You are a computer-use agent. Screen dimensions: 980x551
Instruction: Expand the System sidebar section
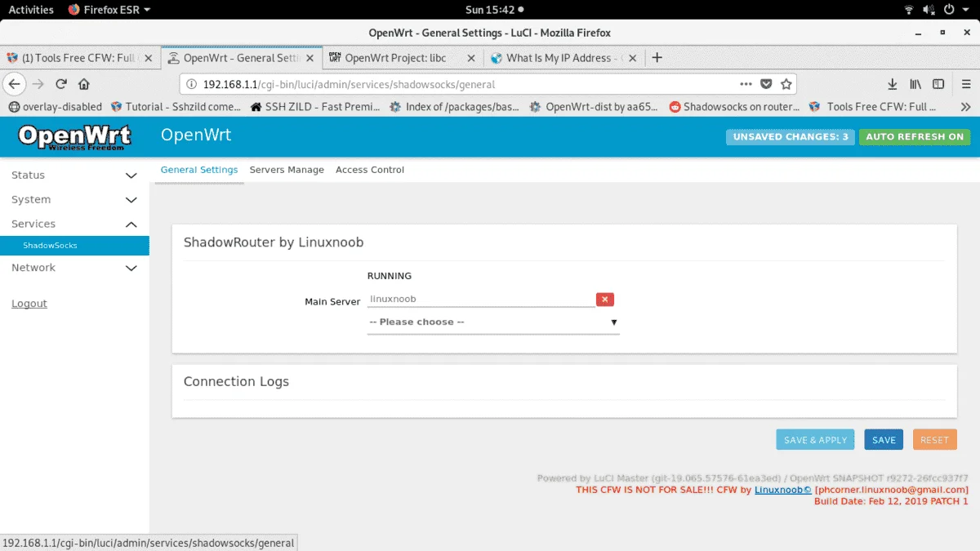pos(74,200)
